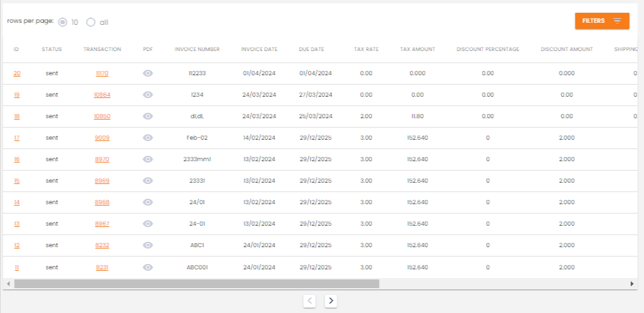Screen dimensions: 644x313
Task: Open transaction 8967
Action: tap(102, 224)
